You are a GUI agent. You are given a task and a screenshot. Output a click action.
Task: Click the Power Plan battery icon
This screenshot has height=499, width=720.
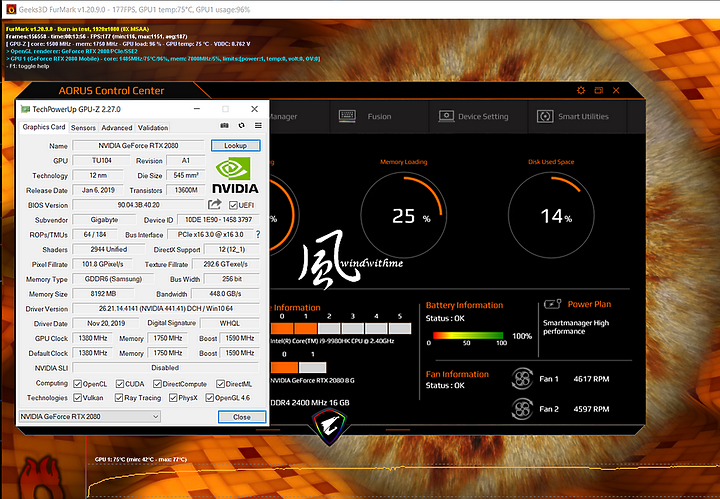(552, 304)
